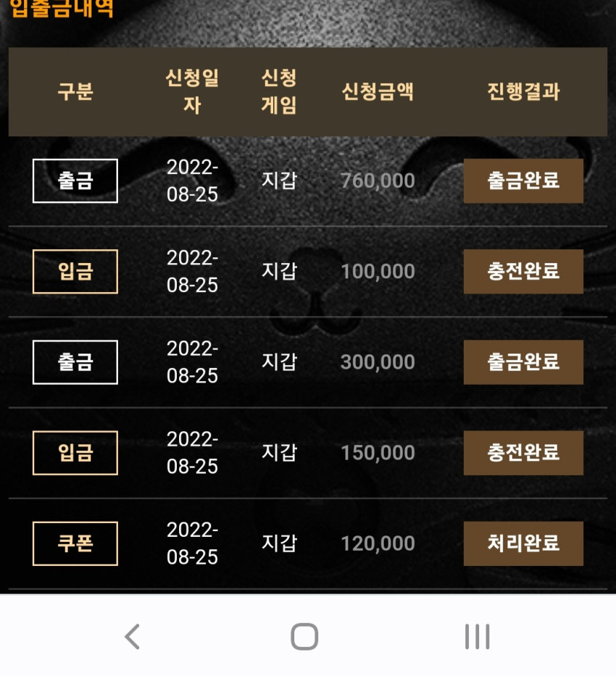
Task: Select the 신청게임 column header
Action: [279, 91]
